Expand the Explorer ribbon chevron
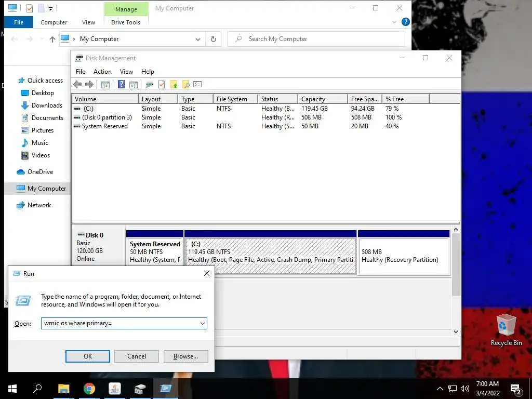 (x=394, y=22)
